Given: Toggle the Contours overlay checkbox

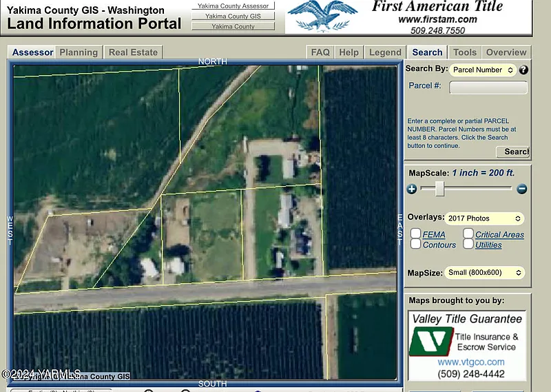Looking at the screenshot, I should [x=416, y=245].
